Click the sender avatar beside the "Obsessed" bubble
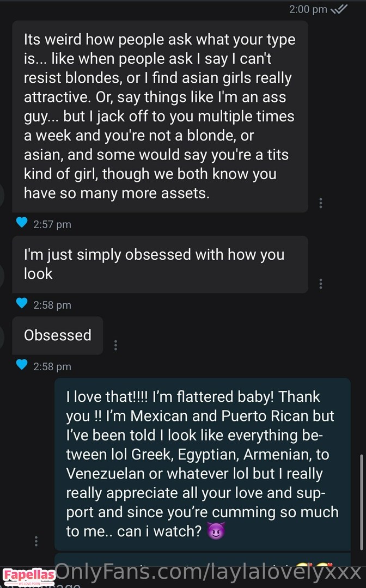Image resolution: width=366 pixels, height=588 pixels. click(2, 336)
